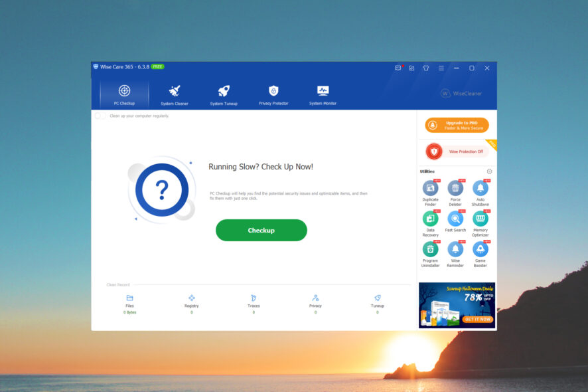Open the Auto Shutdown utility
The image size is (588, 392).
[480, 193]
